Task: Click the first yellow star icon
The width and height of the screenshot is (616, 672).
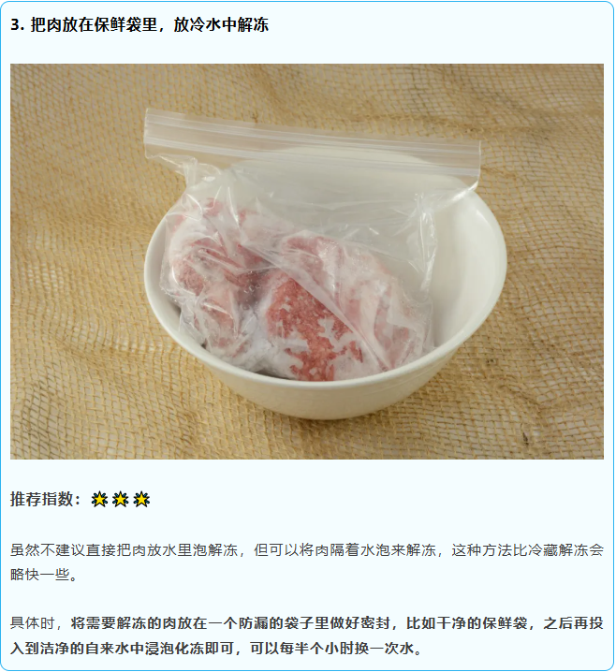Action: coord(99,499)
